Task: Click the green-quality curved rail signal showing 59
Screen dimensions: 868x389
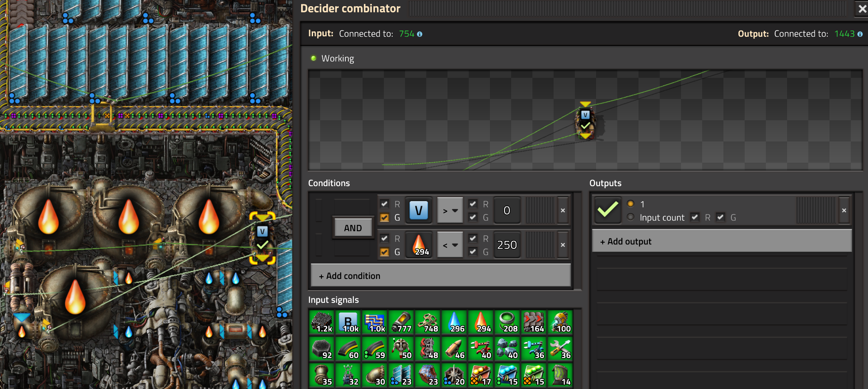Action: [x=375, y=349]
